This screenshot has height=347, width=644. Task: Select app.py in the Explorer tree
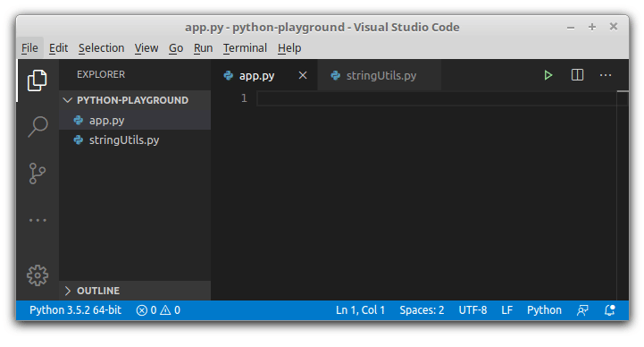135,121
